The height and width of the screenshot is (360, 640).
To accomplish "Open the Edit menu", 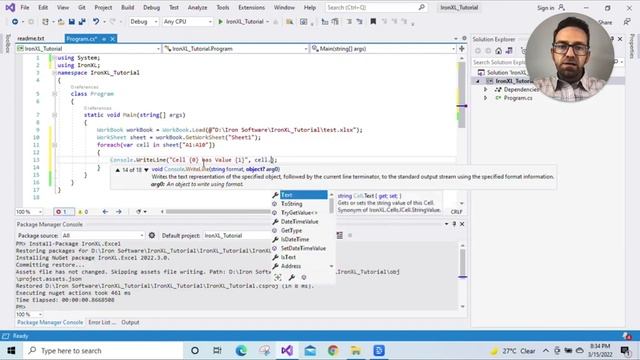I will [43, 7].
